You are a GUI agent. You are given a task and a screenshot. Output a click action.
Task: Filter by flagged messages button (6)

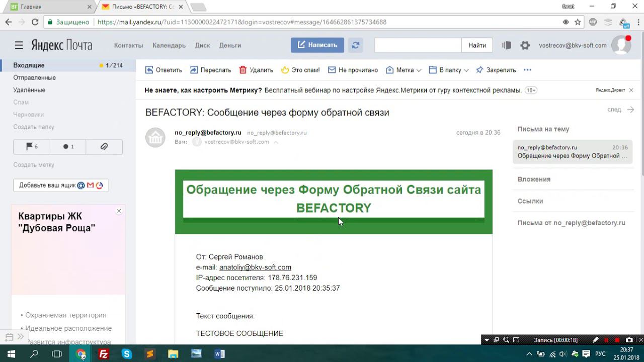tap(32, 146)
